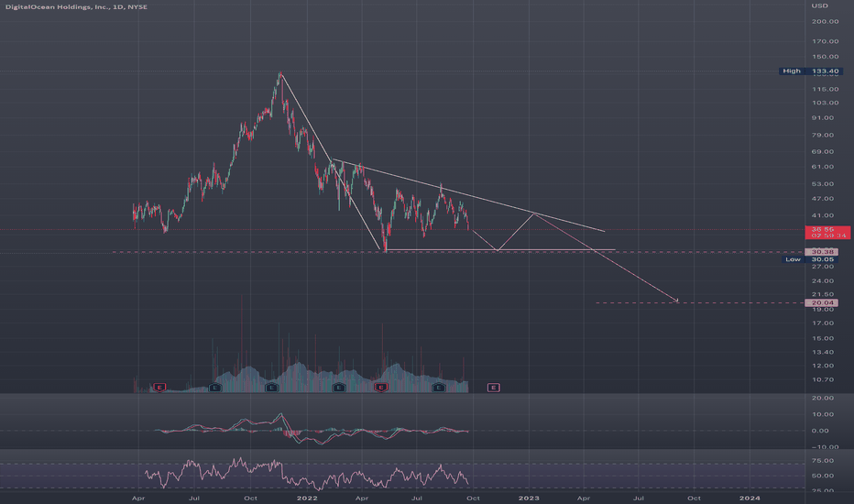The image size is (854, 504).
Task: Click the RSI scale value 75.00
Action: tap(823, 460)
